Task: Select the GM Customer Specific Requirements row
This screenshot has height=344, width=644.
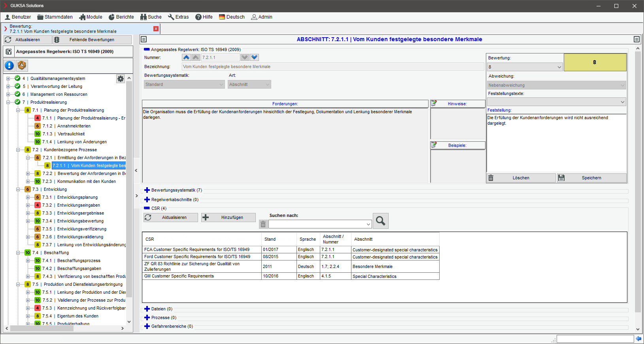Action: [291, 276]
